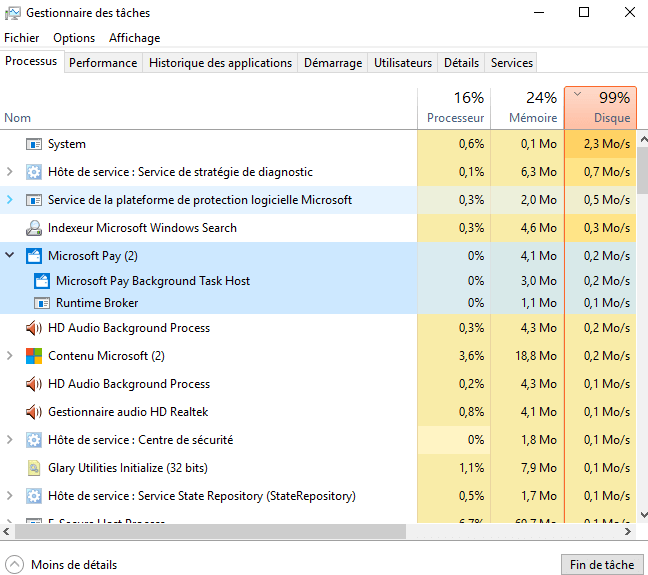Screen dimensions: 648x575
Task: Click the Microsoft Pay Background Task Host icon
Action: 42,281
